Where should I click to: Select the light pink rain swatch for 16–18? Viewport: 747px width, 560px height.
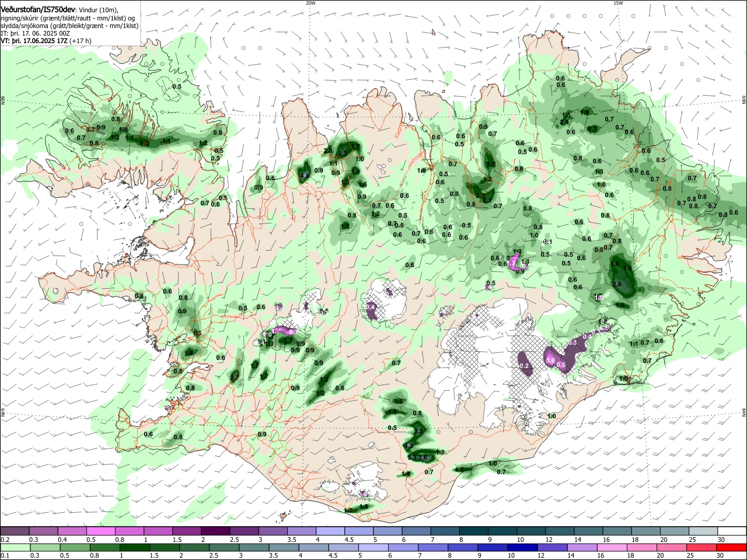[612, 547]
